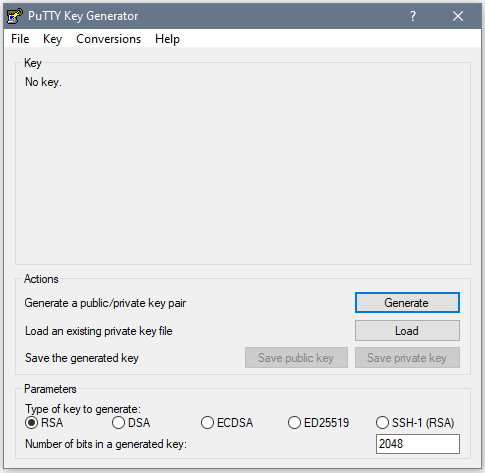The image size is (485, 473).
Task: Click the 'No key.' status text
Action: [43, 82]
